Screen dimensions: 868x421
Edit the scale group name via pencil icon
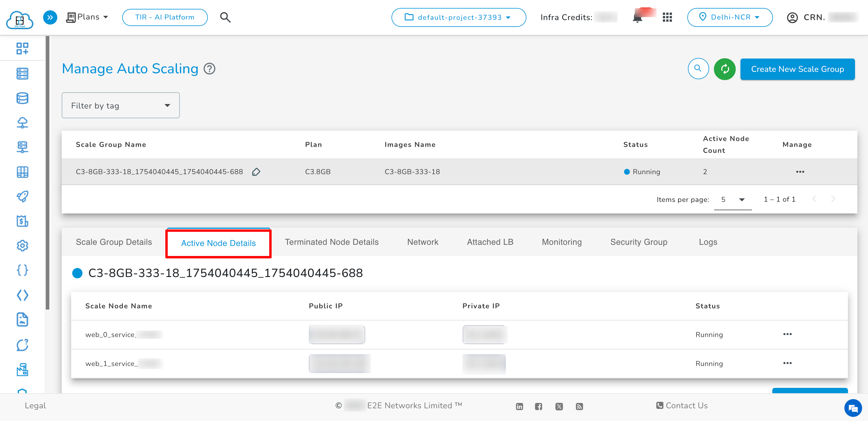(x=256, y=172)
